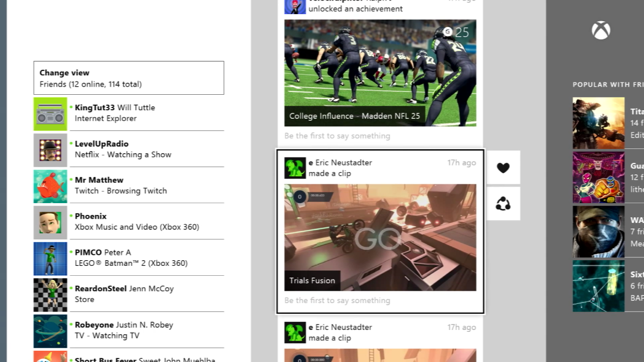This screenshot has height=362, width=644.
Task: Click Mr Matthew's red fish avatar
Action: [x=50, y=187]
